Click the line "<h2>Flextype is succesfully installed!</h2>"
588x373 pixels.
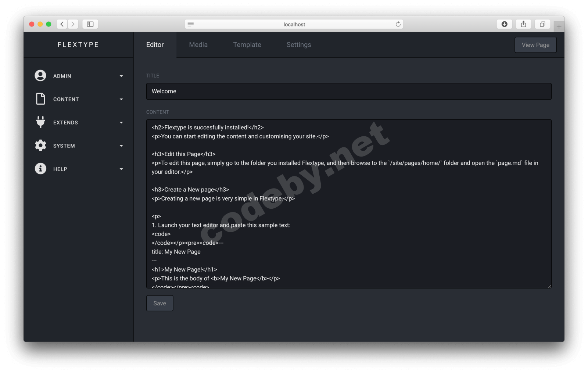(x=208, y=128)
